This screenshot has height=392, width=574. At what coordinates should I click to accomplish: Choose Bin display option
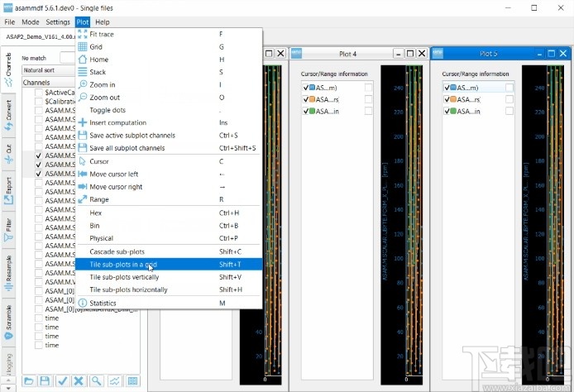pyautogui.click(x=169, y=226)
